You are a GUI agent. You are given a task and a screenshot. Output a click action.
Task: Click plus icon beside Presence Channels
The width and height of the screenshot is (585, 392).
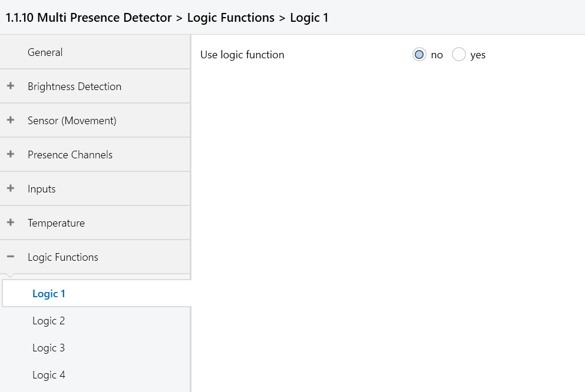[11, 154]
